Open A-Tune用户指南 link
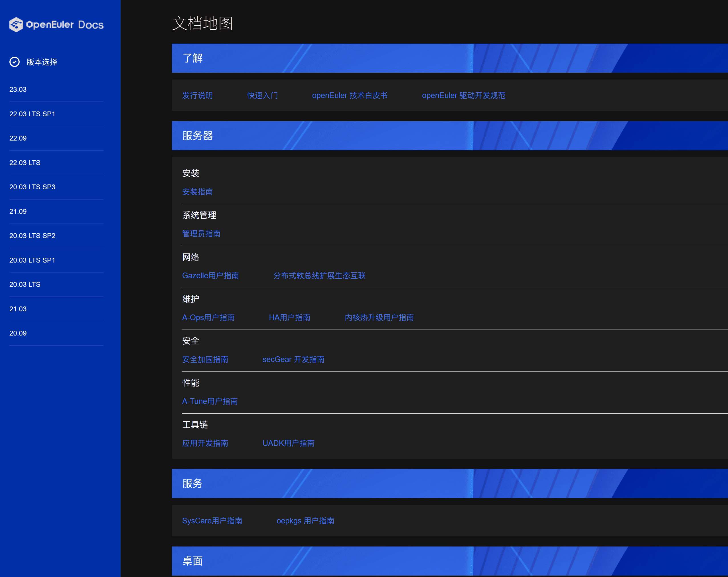Viewport: 728px width, 577px height. tap(210, 401)
